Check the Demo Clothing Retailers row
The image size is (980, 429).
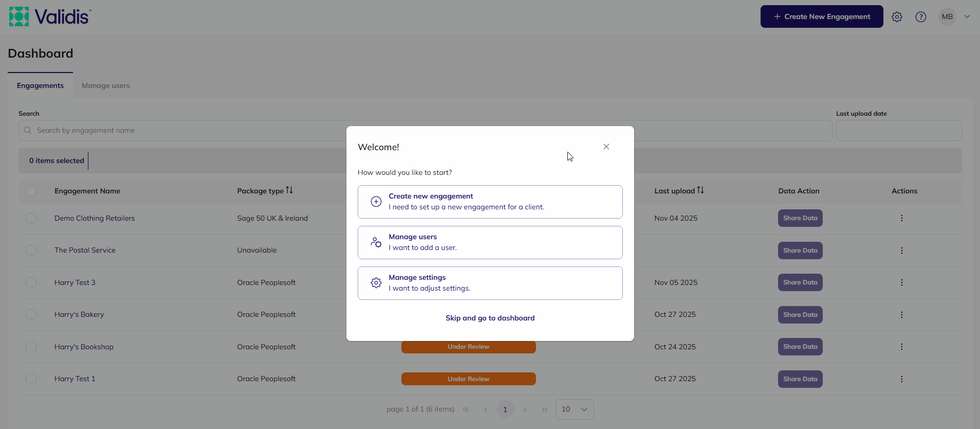31,218
